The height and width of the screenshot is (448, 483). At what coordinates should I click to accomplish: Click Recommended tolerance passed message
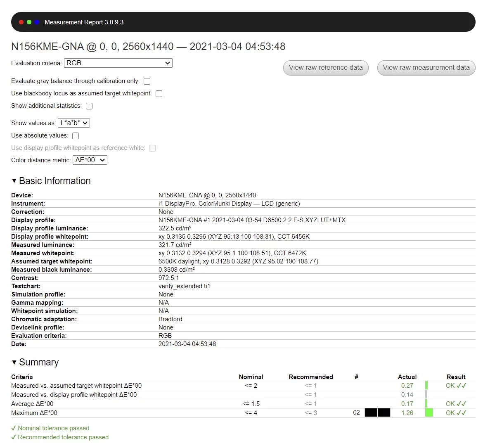click(60, 438)
